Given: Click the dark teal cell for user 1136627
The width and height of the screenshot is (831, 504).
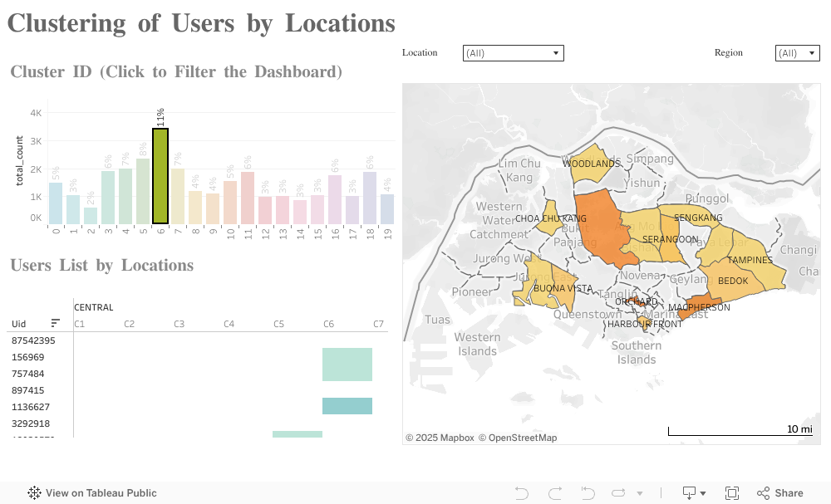Looking at the screenshot, I should click(x=347, y=406).
